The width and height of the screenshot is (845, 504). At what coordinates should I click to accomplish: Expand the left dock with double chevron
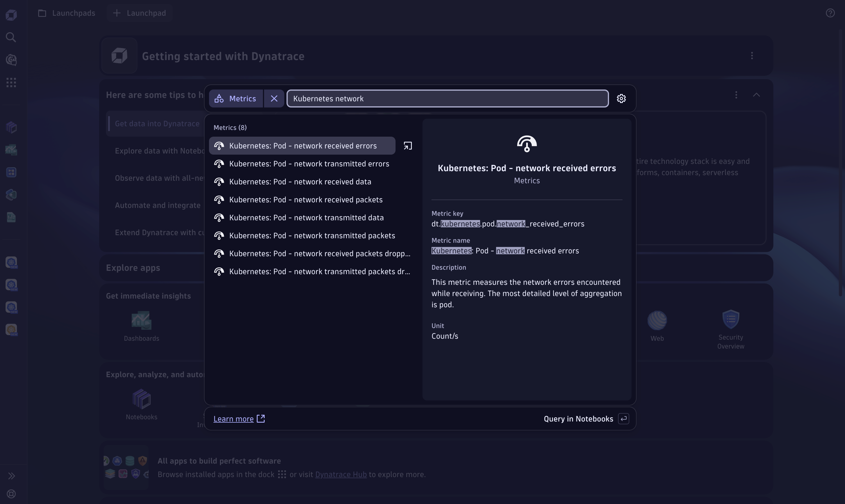(11, 476)
